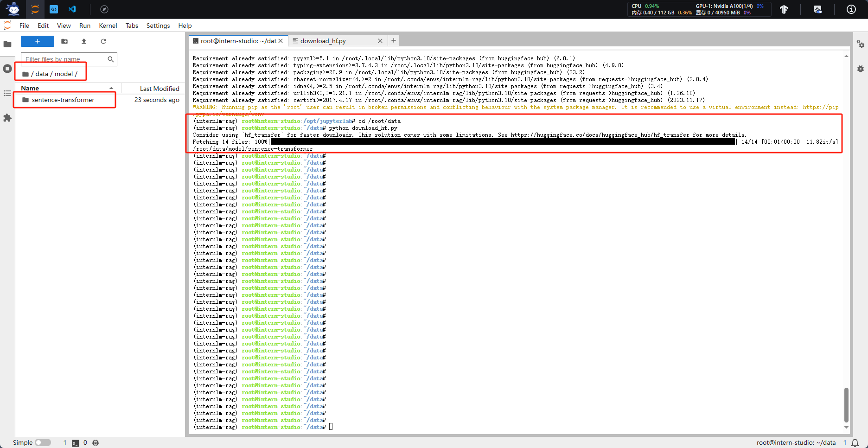Click the terminal count icon in status bar
Image resolution: width=868 pixels, height=448 pixels.
[x=75, y=443]
